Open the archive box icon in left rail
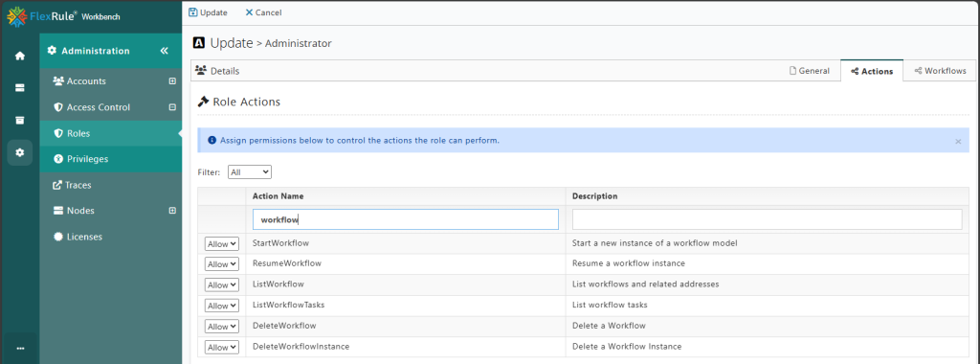The image size is (980, 364). point(20,120)
